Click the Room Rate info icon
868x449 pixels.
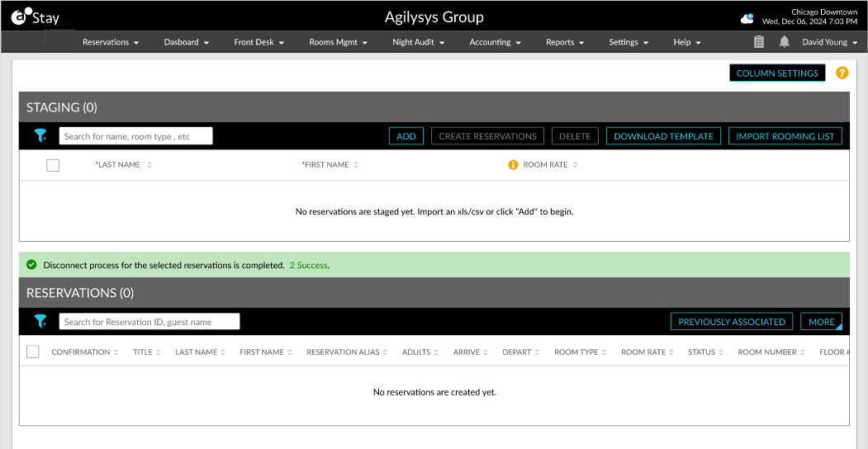click(513, 165)
